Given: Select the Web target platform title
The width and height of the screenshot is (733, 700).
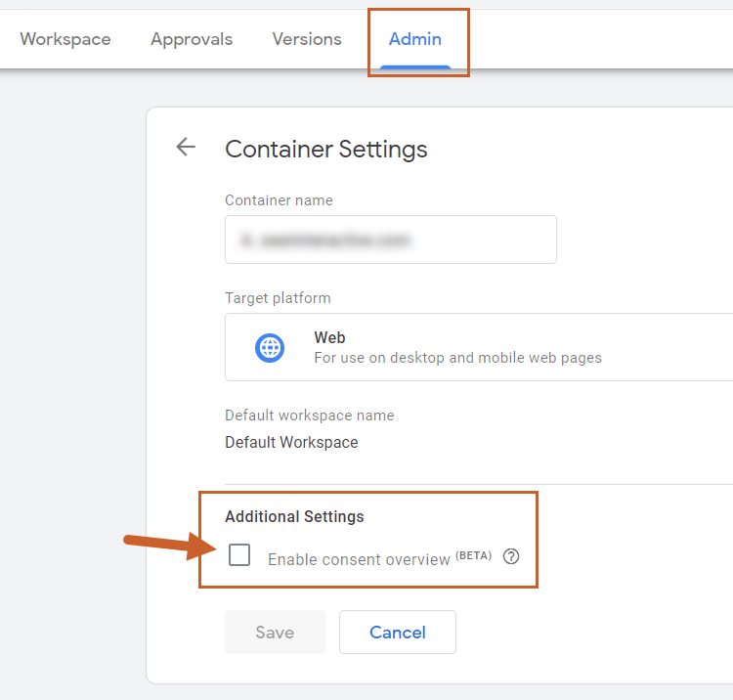Looking at the screenshot, I should tap(329, 337).
